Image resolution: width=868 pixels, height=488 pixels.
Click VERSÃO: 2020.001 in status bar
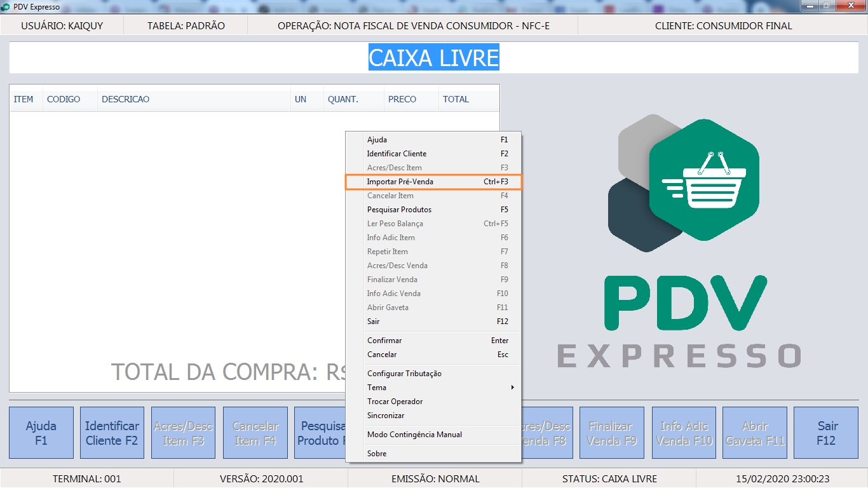tap(262, 478)
